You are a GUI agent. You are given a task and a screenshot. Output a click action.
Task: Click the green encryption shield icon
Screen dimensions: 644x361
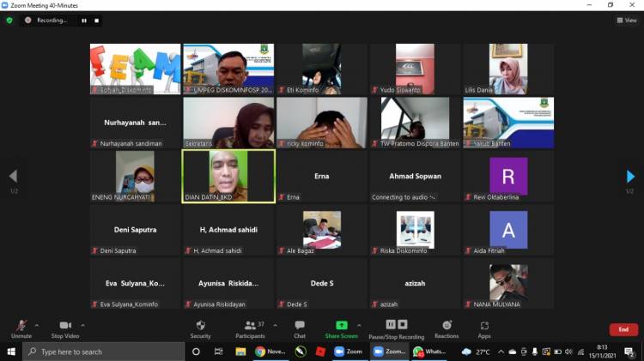pos(9,20)
